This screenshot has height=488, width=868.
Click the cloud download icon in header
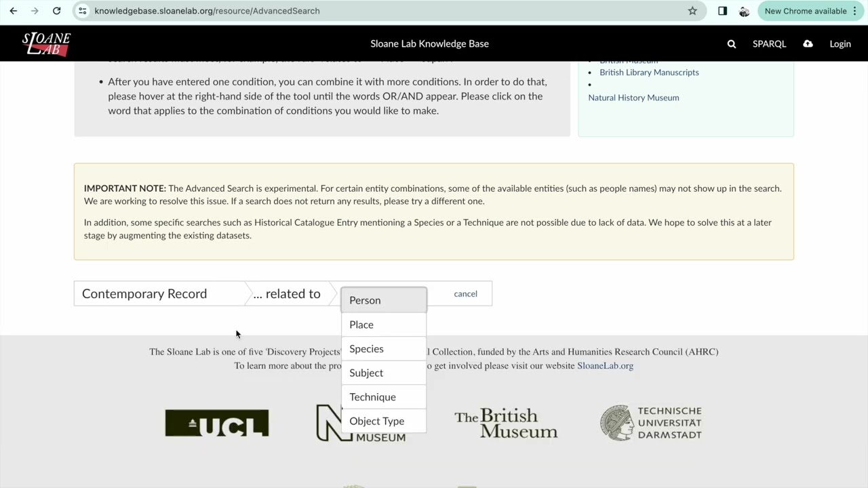click(x=808, y=43)
